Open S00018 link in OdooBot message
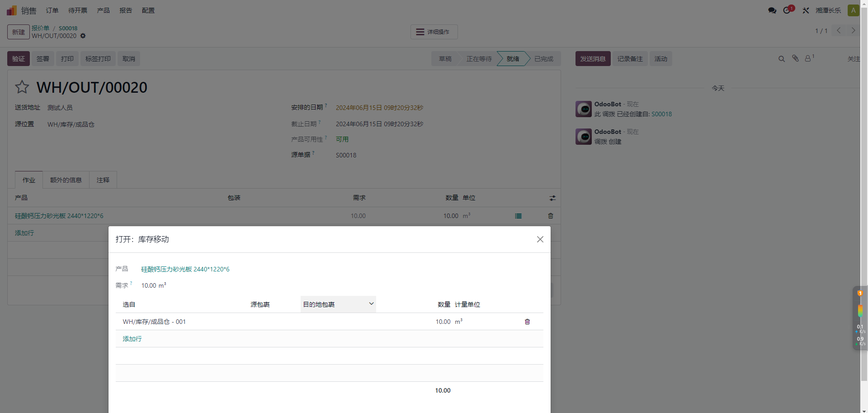Screen dimensions: 868x413 [661, 114]
